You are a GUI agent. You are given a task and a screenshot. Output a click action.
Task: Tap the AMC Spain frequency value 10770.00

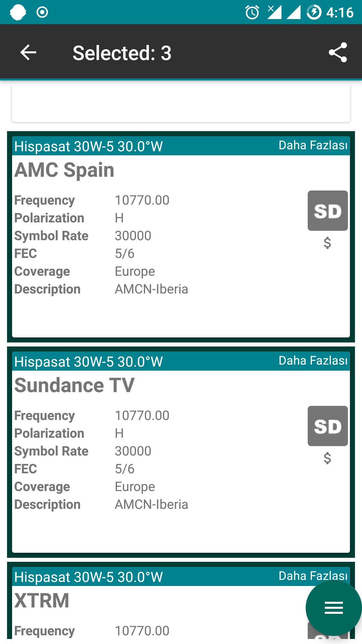[x=142, y=200]
